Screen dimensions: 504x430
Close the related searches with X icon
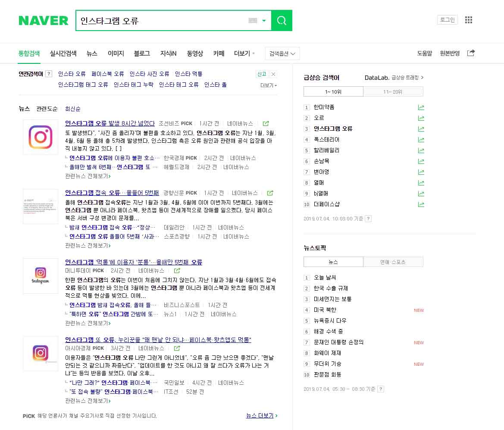(x=273, y=74)
